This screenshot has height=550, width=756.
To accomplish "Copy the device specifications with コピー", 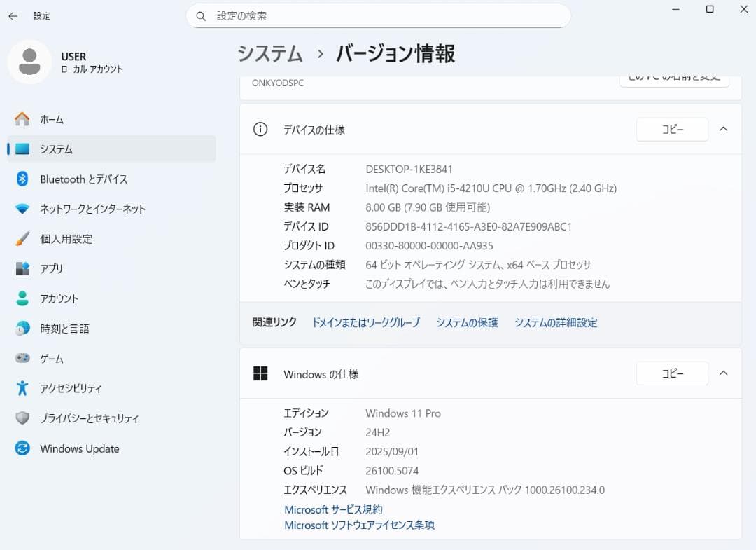I will click(672, 129).
